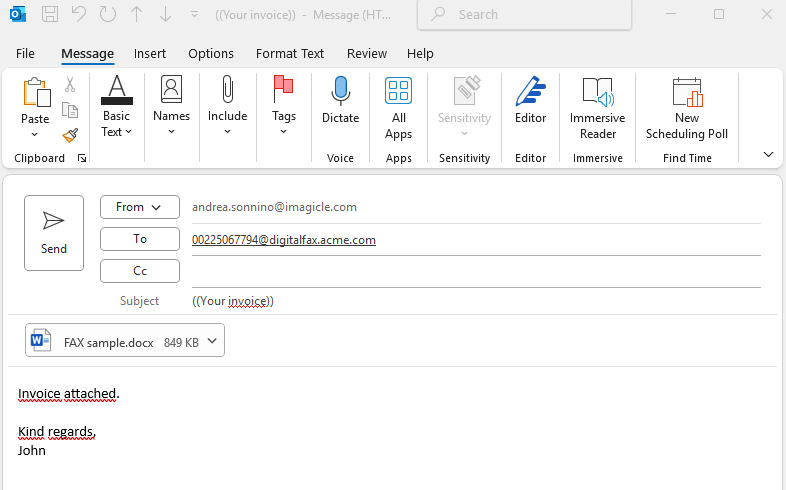The image size is (786, 490).
Task: Open All Apps grid icon
Action: 398,92
